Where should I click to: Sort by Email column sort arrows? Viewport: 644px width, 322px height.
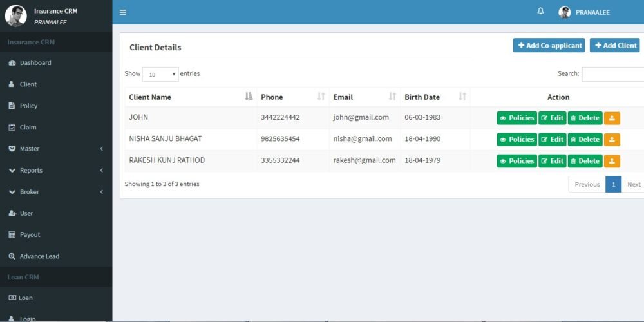point(392,97)
